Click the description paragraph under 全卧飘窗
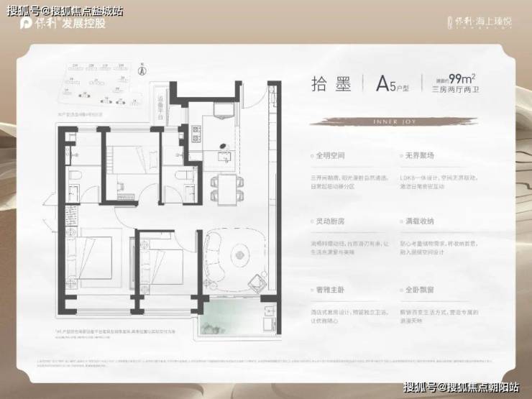The height and width of the screenshot is (399, 532). (439, 316)
